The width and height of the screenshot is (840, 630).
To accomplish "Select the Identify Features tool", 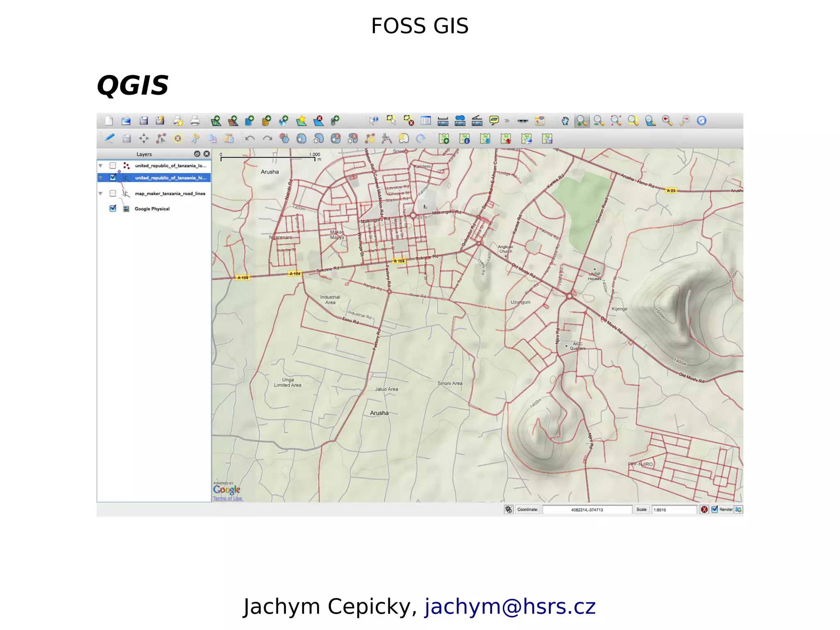I will pyautogui.click(x=374, y=121).
